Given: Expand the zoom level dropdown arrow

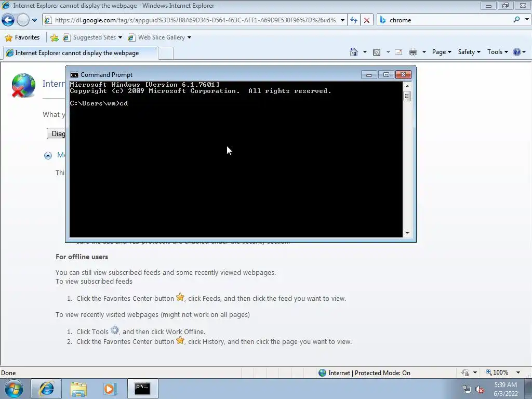Looking at the screenshot, I should click(518, 373).
